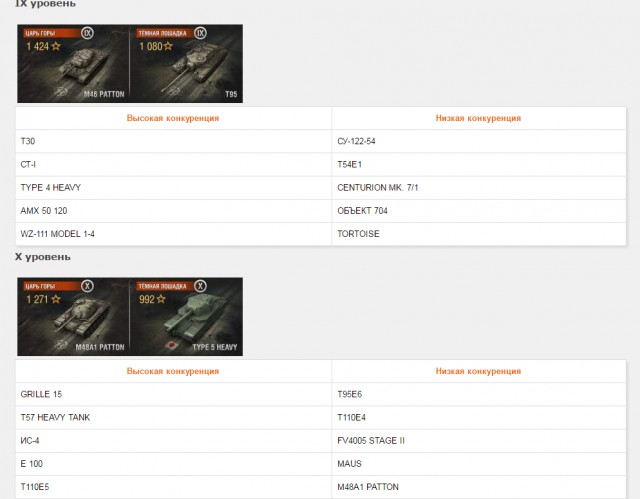Select the TORTOISE cell
Viewport: 640px width, 499px height.
pos(479,234)
